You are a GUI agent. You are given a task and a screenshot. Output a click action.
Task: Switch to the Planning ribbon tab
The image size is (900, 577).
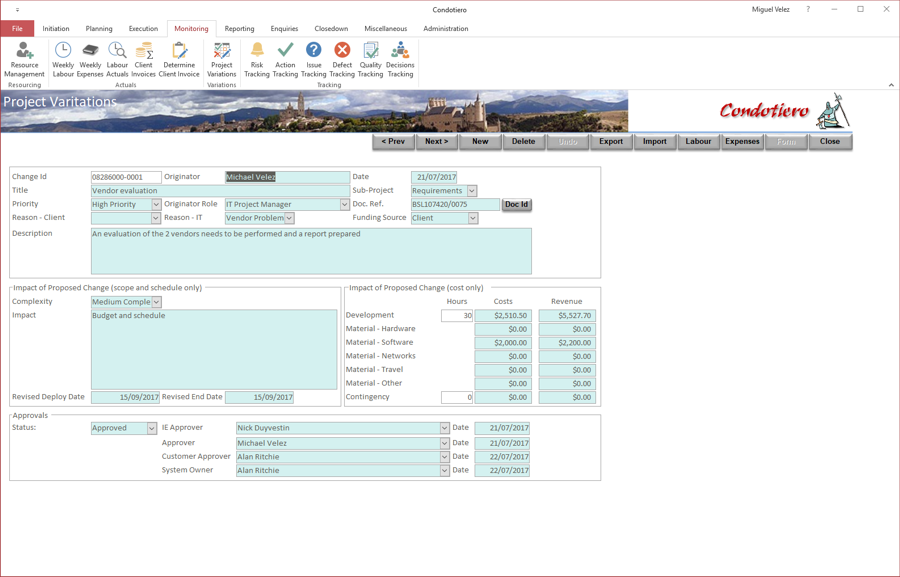[99, 29]
